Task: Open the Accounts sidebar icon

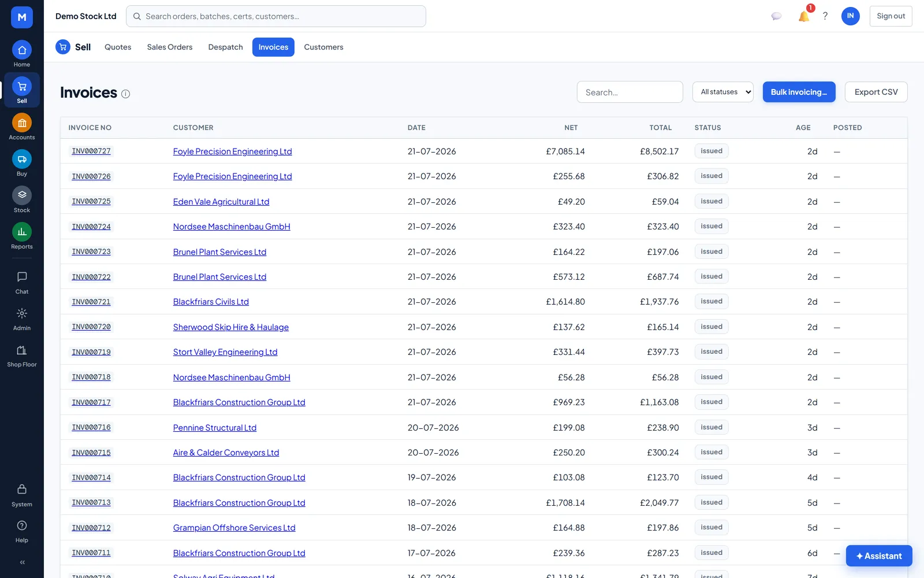Action: tap(22, 123)
